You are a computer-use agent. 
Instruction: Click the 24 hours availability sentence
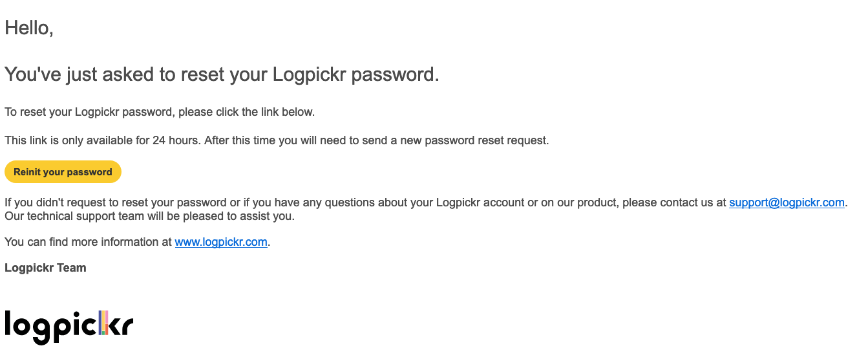(277, 140)
